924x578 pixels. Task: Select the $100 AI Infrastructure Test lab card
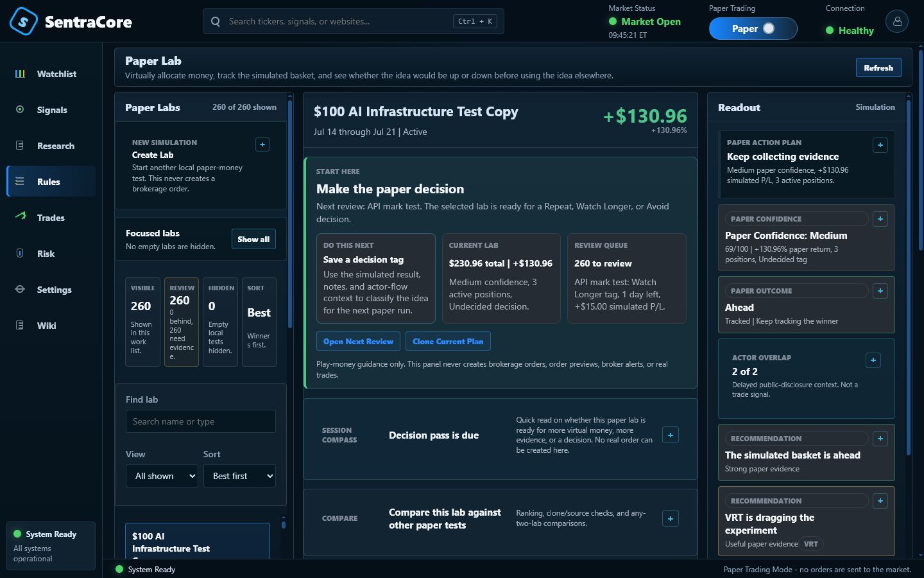click(198, 541)
